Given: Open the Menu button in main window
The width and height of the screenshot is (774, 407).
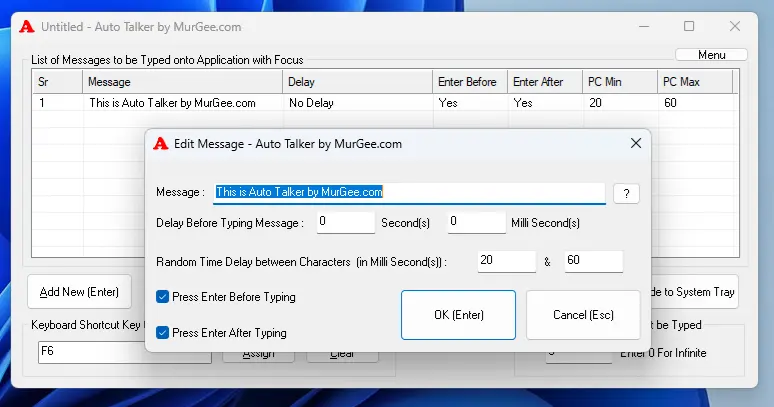Looking at the screenshot, I should pos(711,55).
